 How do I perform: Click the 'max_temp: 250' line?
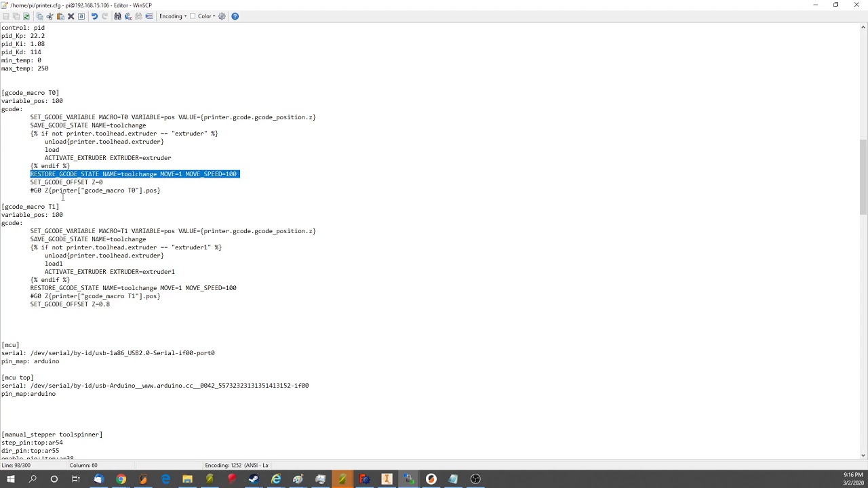click(24, 68)
